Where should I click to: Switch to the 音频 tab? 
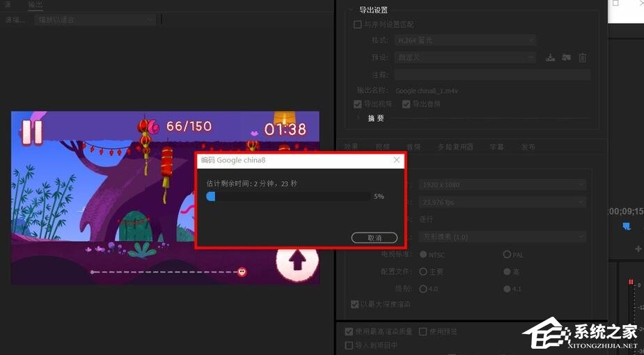coord(414,147)
